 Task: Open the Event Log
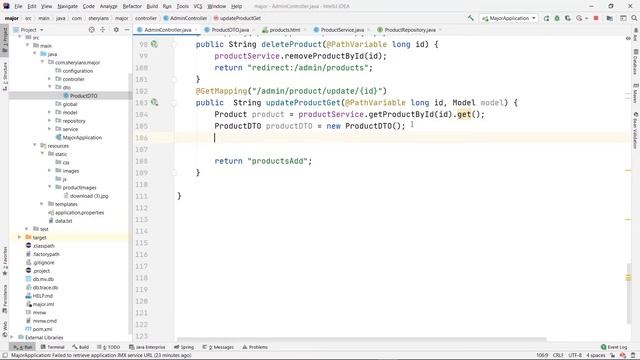click(x=614, y=347)
